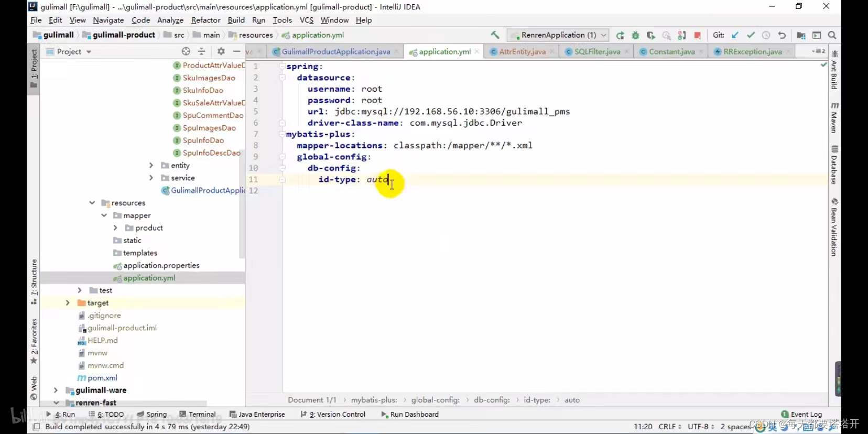Screen dimensions: 868x434
Task: Expand the product folder under mapper
Action: pos(115,228)
